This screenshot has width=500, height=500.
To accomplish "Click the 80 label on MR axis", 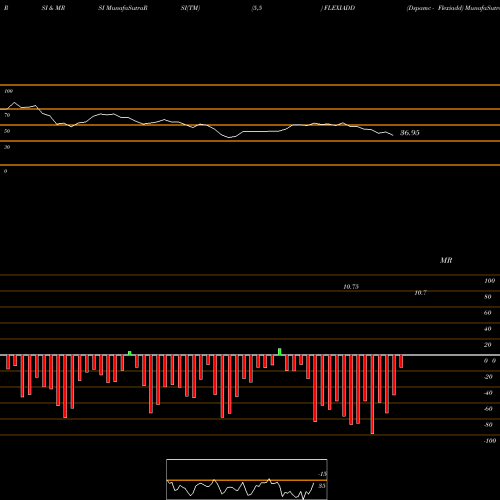I will click(x=488, y=297).
